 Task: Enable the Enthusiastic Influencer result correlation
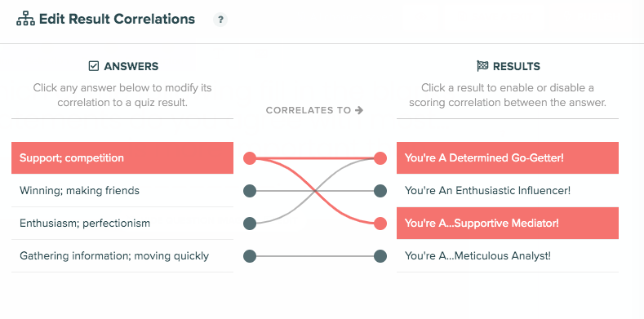click(x=508, y=190)
